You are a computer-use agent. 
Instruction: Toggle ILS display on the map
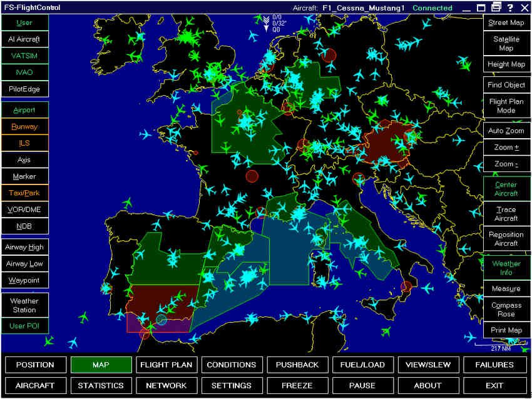(x=24, y=143)
